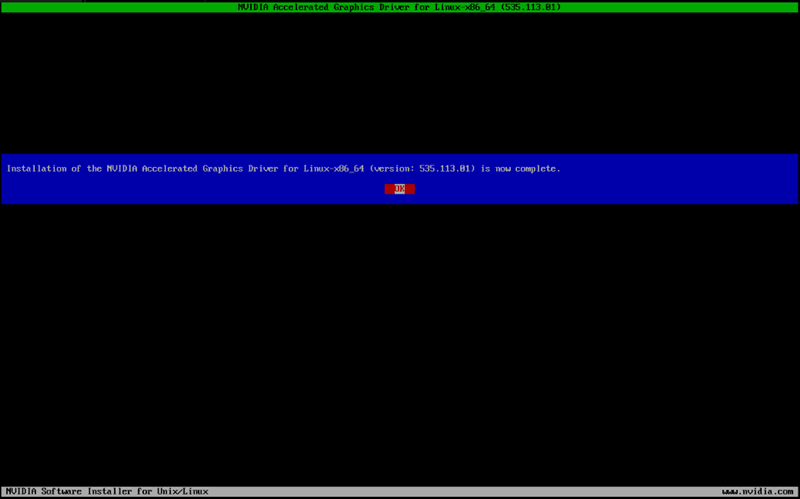Click 'NVIDIA Software Installer for Unix/Linux' footer label

pos(107,492)
